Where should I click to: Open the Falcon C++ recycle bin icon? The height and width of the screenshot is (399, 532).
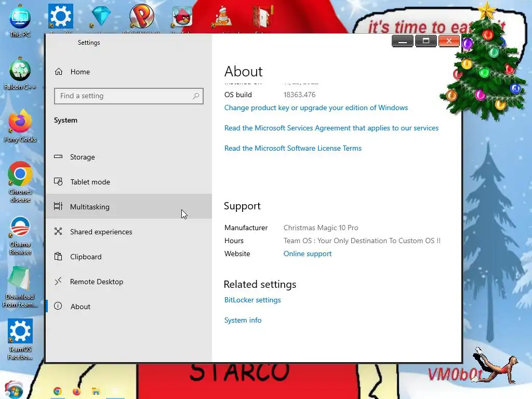20,74
